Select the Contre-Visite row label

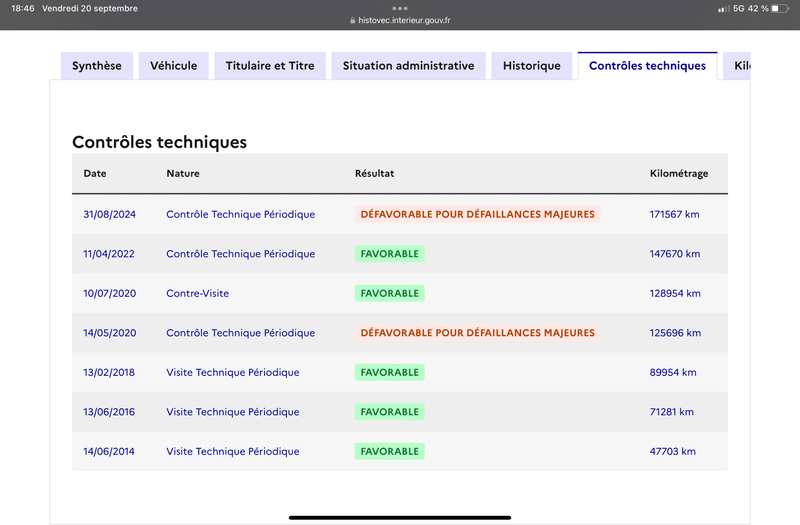tap(197, 293)
